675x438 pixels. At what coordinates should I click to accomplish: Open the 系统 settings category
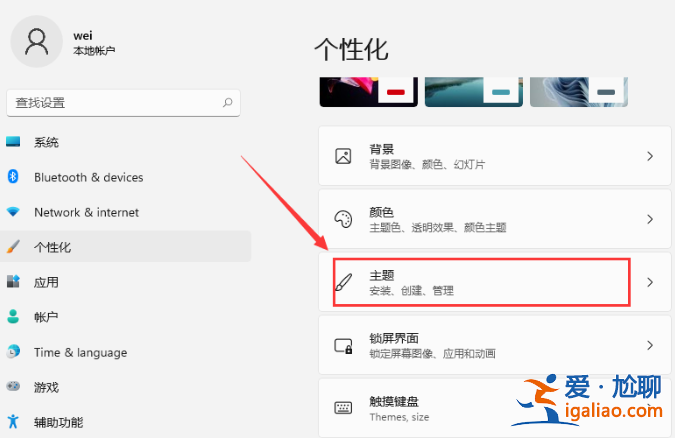pos(125,142)
